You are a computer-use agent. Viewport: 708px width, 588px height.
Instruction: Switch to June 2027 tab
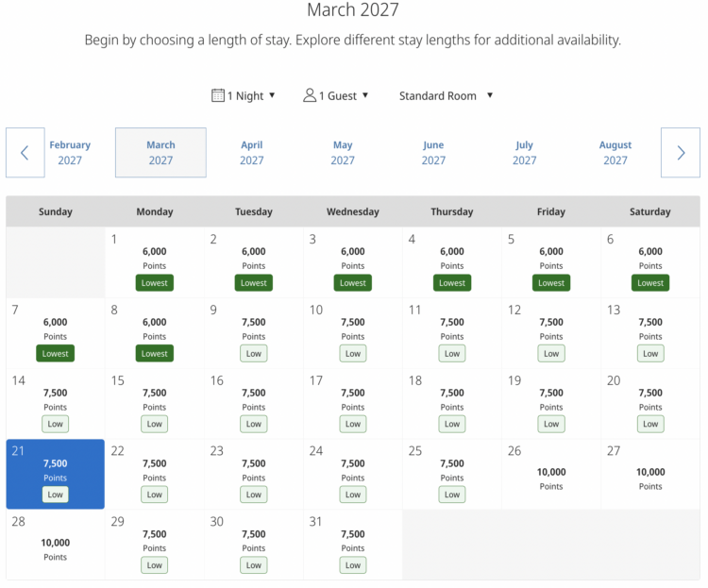pyautogui.click(x=433, y=153)
